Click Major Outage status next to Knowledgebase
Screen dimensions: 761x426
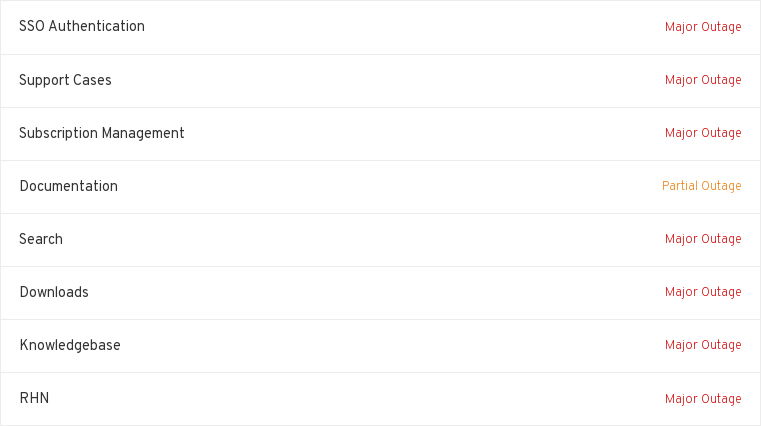pyautogui.click(x=703, y=345)
